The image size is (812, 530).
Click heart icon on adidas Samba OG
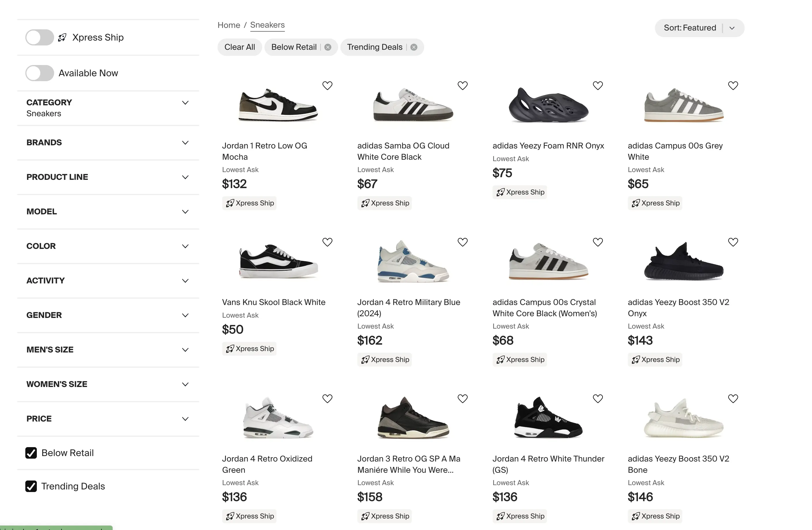tap(462, 85)
